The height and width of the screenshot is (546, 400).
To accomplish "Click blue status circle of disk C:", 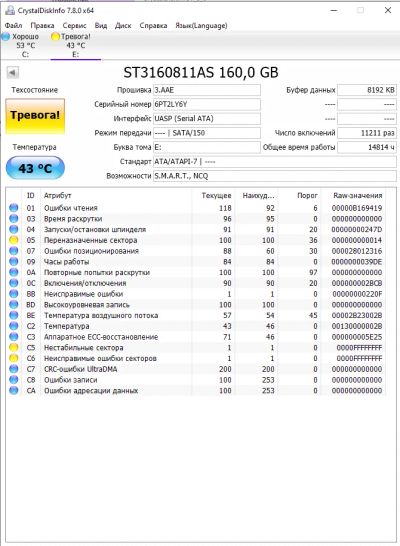I will (6, 36).
